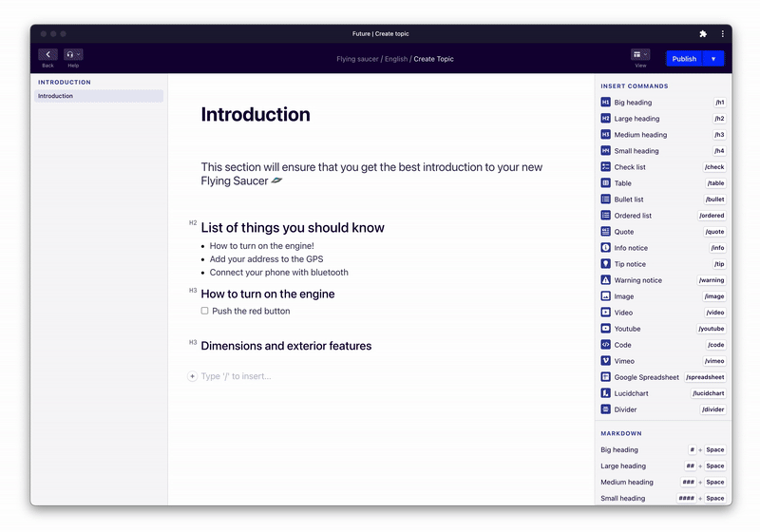Open the extensions puzzle icon
This screenshot has width=760, height=532.
[x=703, y=33]
